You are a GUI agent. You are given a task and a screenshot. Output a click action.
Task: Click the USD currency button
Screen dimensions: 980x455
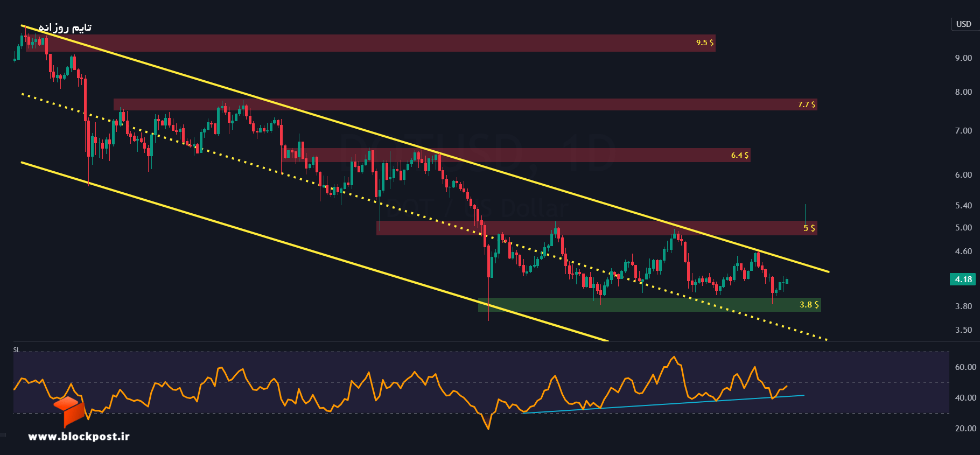[x=963, y=24]
